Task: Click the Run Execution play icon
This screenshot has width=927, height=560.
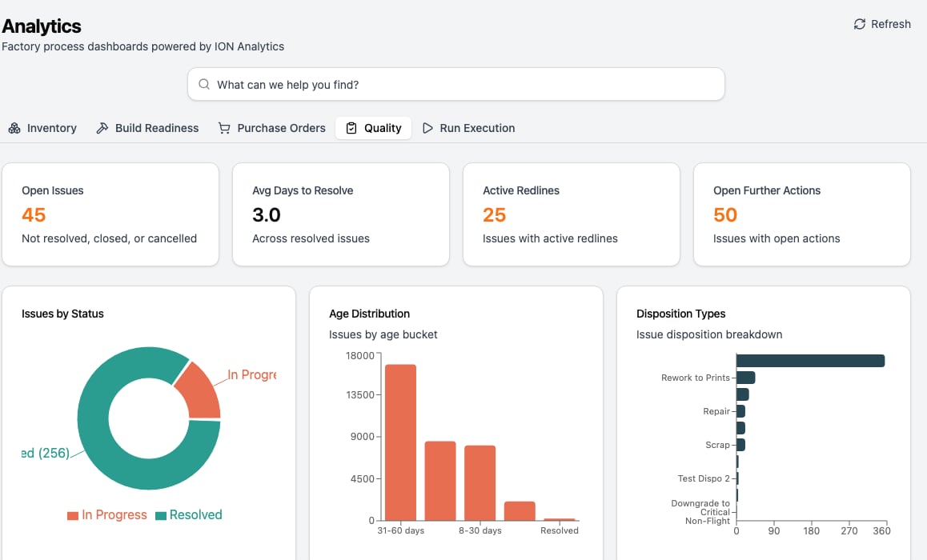Action: click(427, 128)
